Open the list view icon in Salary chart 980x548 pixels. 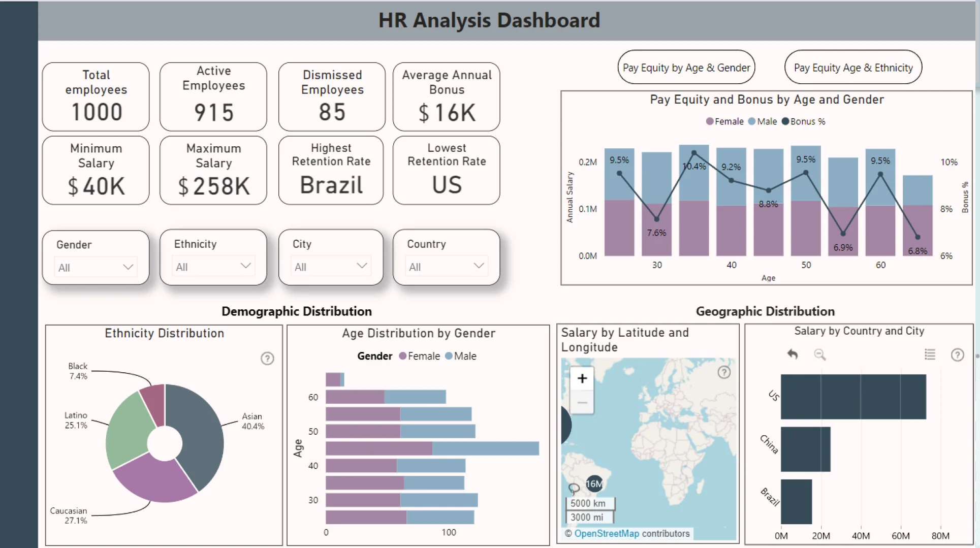tap(930, 354)
